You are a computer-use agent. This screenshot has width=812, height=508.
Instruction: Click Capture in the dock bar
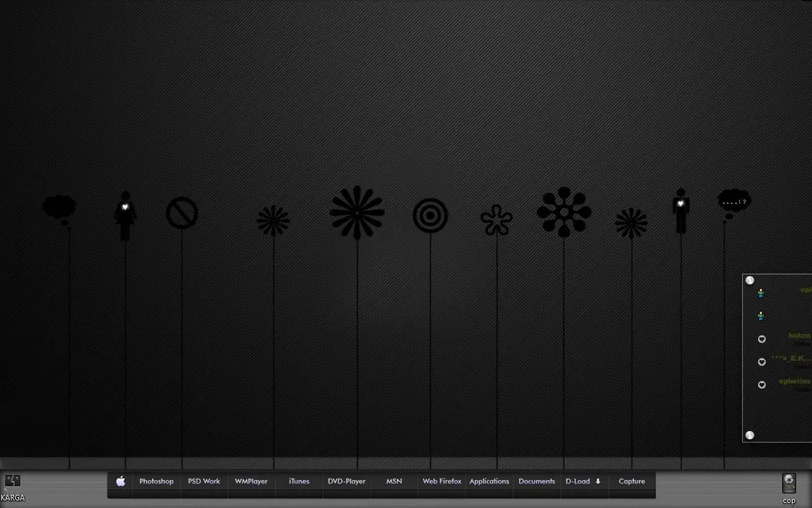pyautogui.click(x=632, y=481)
